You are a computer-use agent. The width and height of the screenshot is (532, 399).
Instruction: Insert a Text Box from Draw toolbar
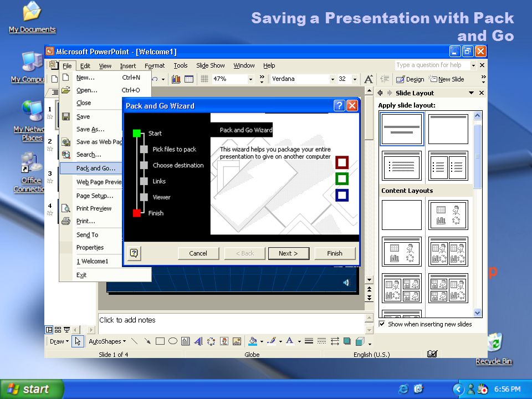click(x=185, y=341)
